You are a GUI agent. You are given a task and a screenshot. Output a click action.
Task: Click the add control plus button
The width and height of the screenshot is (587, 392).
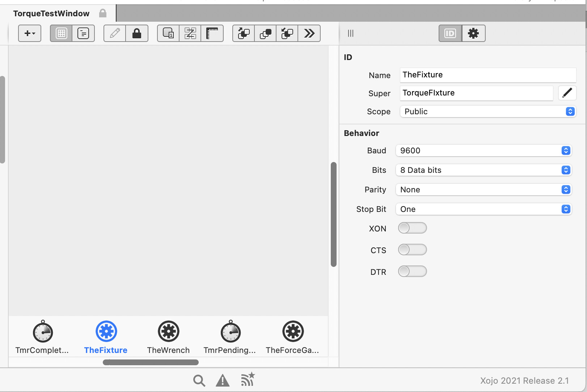29,34
